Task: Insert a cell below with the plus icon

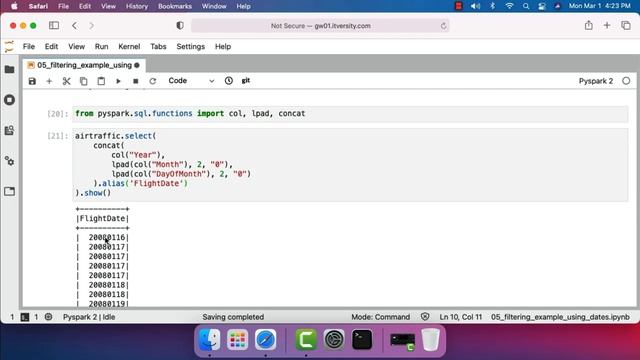Action: click(x=49, y=81)
